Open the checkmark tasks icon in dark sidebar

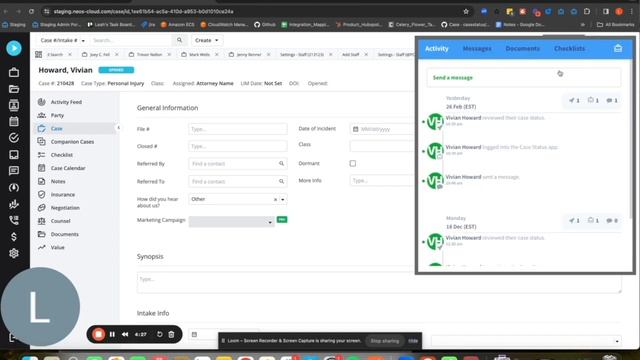tap(14, 138)
